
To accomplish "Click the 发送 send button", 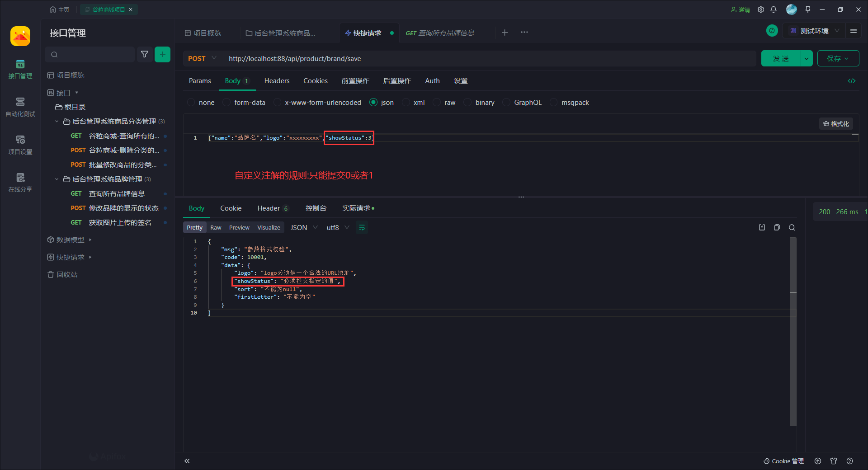I will [x=781, y=59].
